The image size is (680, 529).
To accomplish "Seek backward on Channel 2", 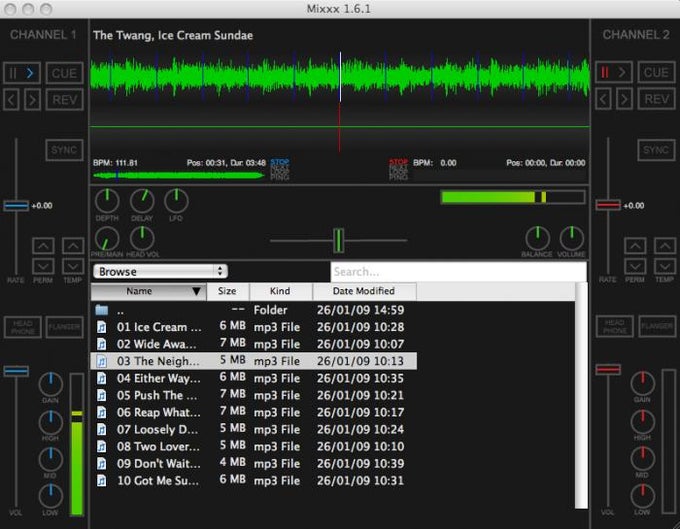I will coord(603,99).
